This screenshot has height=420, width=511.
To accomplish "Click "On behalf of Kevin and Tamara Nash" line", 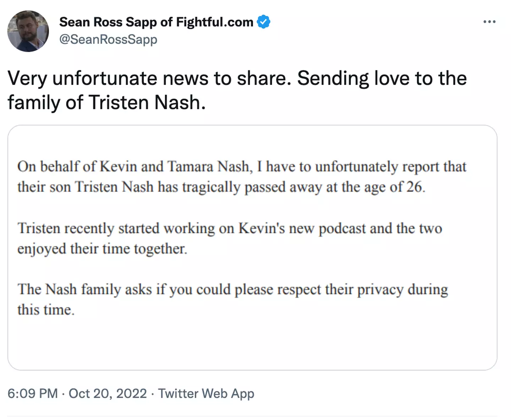I will point(135,167).
